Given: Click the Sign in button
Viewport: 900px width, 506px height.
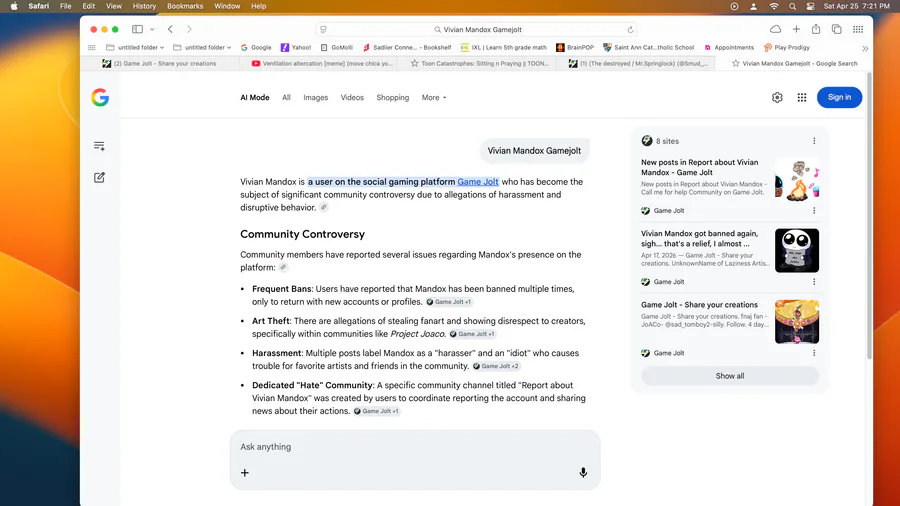Looking at the screenshot, I should 839,97.
